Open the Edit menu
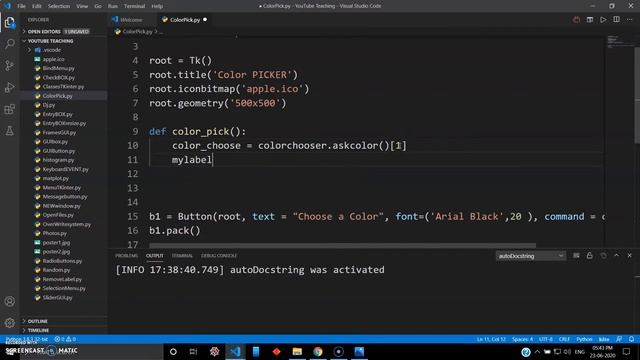 coord(37,6)
